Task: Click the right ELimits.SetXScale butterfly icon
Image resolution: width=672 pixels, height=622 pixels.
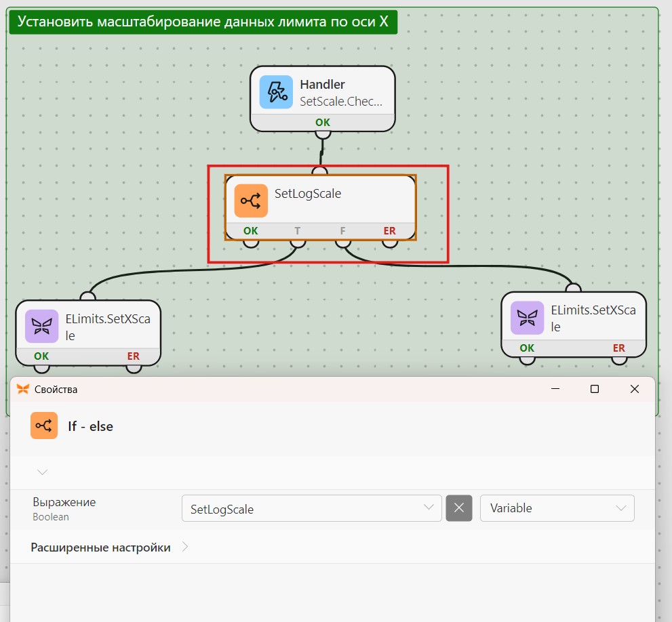Action: (x=527, y=318)
